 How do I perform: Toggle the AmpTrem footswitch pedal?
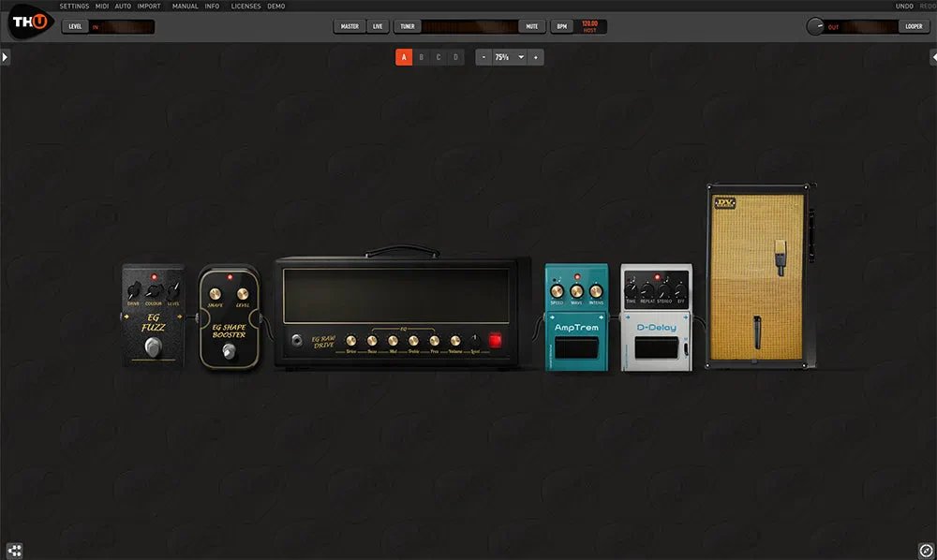[576, 348]
